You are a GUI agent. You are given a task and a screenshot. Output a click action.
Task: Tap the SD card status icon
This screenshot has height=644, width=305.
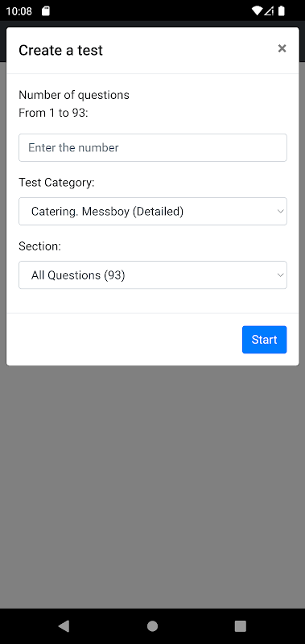(46, 10)
